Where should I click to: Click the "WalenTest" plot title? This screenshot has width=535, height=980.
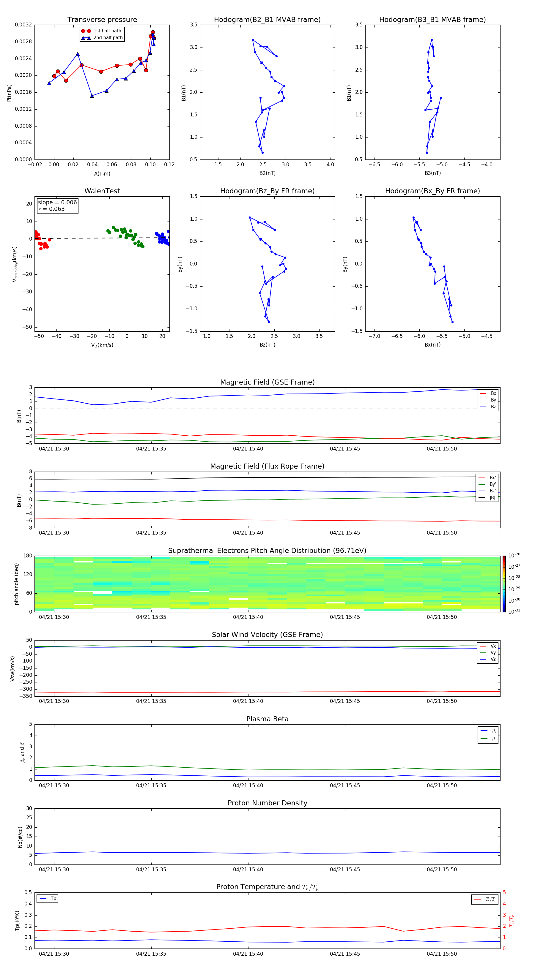[x=102, y=191]
